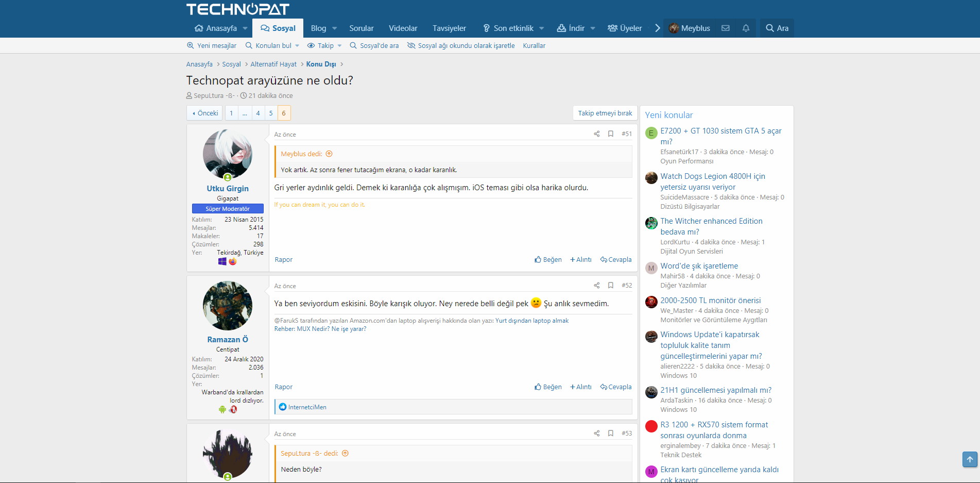Share post #52 via share icon
980x483 pixels.
tap(597, 286)
